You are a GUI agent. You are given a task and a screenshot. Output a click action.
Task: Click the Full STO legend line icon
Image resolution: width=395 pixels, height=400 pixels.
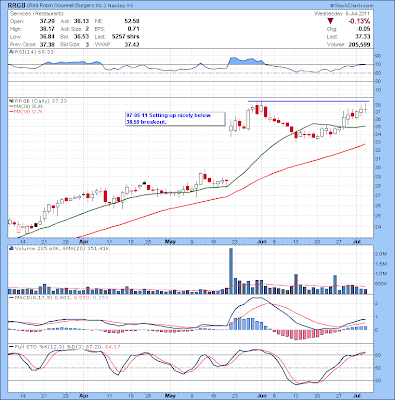click(11, 347)
